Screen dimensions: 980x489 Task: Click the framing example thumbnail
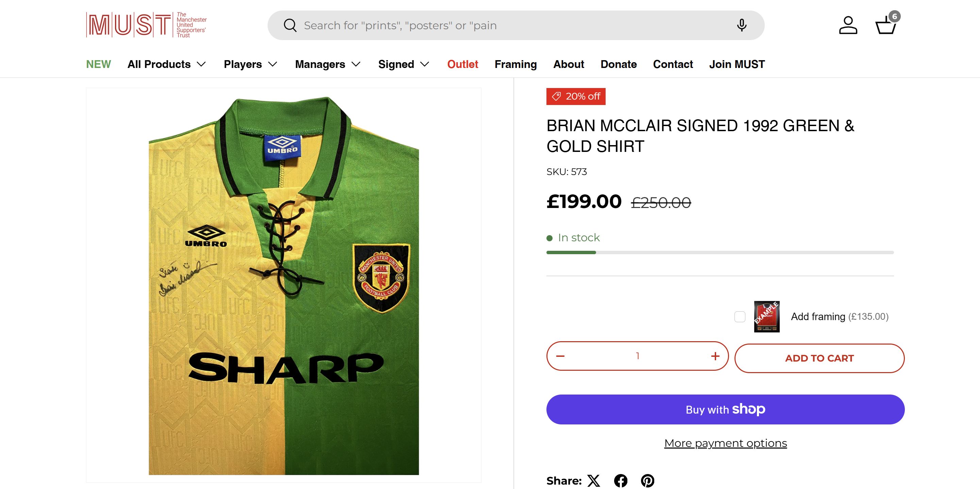click(766, 316)
